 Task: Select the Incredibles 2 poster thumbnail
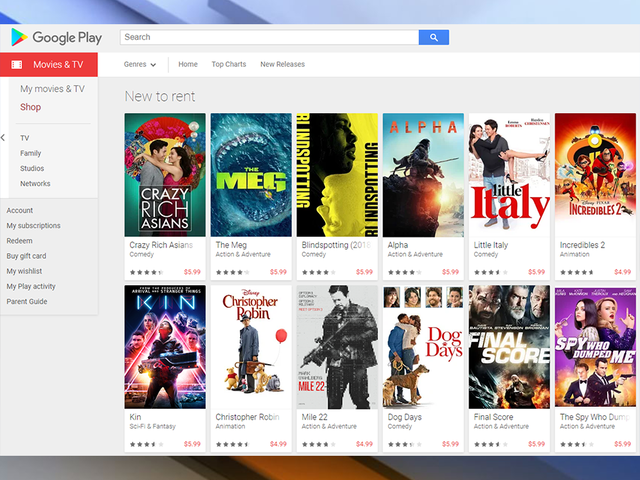pos(594,174)
